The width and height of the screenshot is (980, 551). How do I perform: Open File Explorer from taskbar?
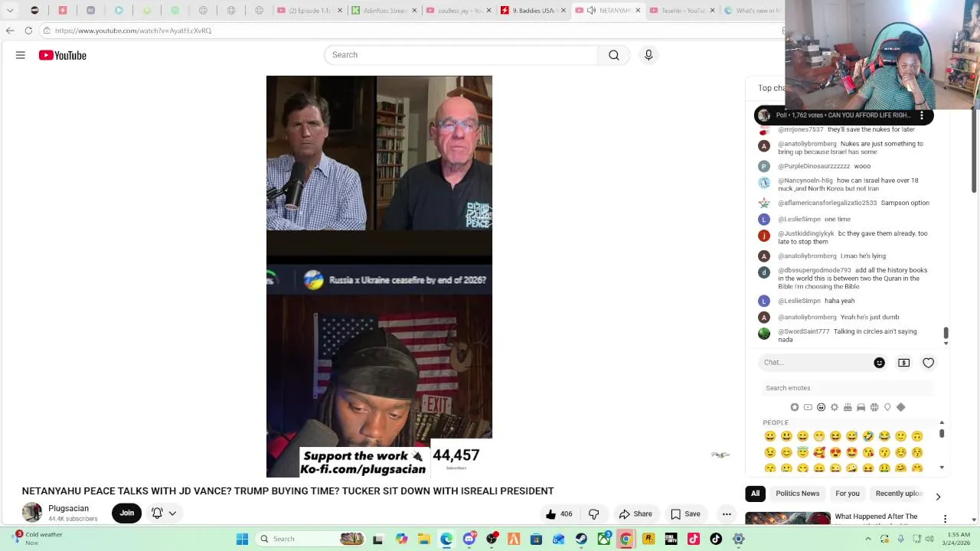(x=423, y=539)
